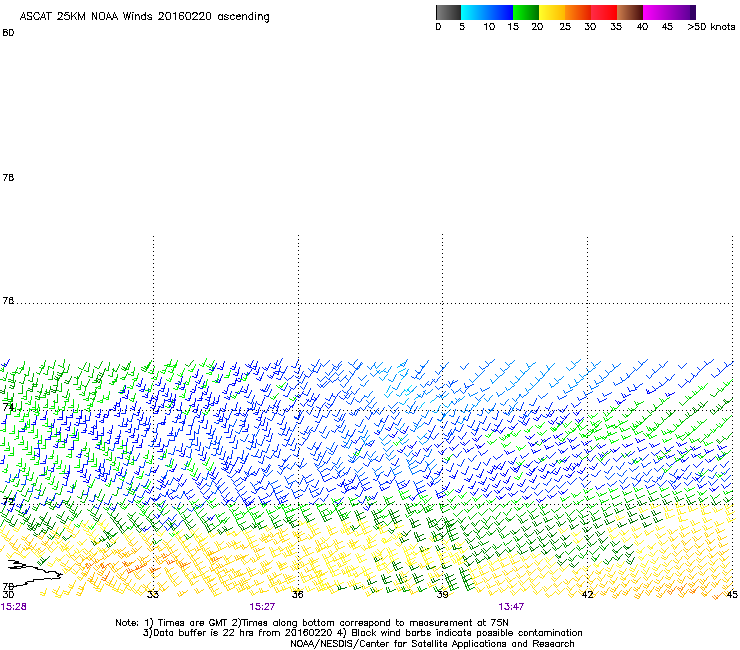The width and height of the screenshot is (740, 650).
Task: Click the purple 15:27 swath time
Action: [x=262, y=607]
